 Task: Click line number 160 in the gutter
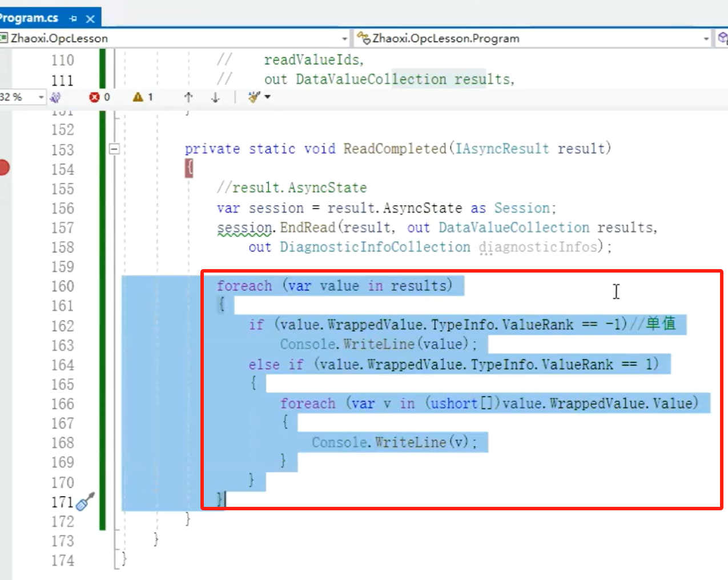[62, 286]
